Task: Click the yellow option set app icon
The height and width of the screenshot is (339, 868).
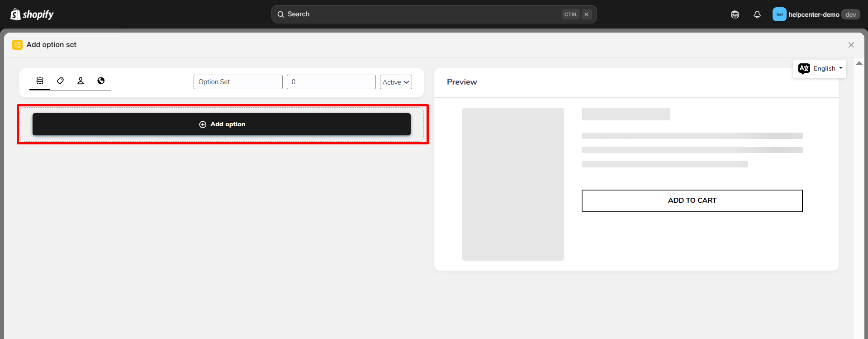Action: 17,45
